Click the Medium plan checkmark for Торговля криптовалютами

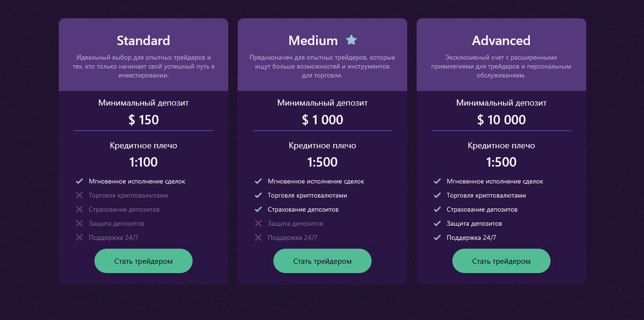(x=258, y=195)
